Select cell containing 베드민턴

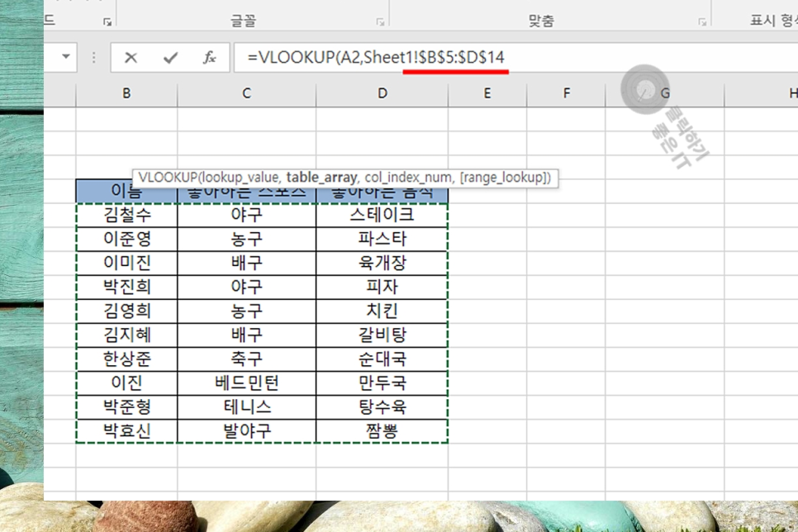pyautogui.click(x=246, y=382)
